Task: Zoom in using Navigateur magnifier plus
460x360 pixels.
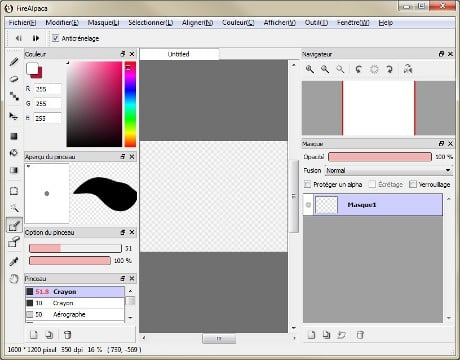Action: pos(310,69)
